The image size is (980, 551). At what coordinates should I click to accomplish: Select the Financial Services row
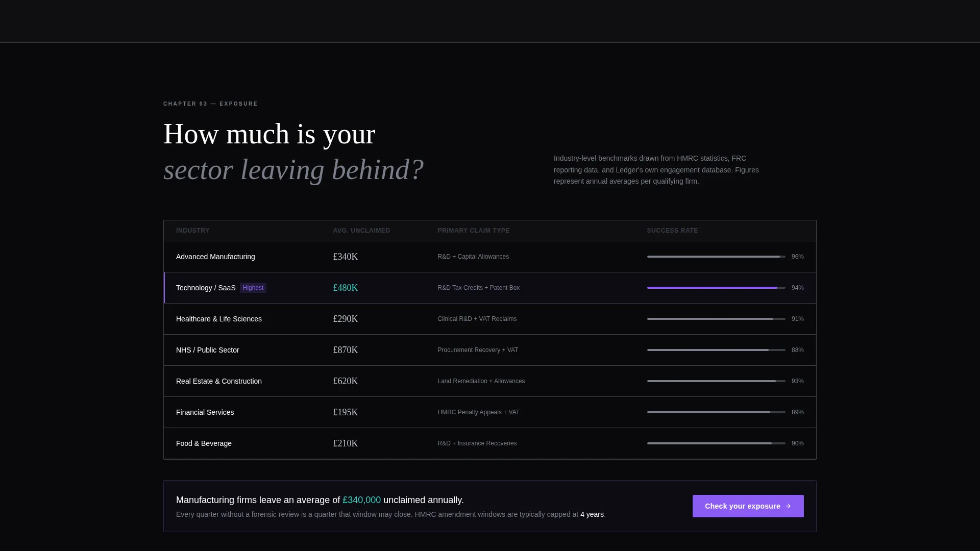[490, 412]
